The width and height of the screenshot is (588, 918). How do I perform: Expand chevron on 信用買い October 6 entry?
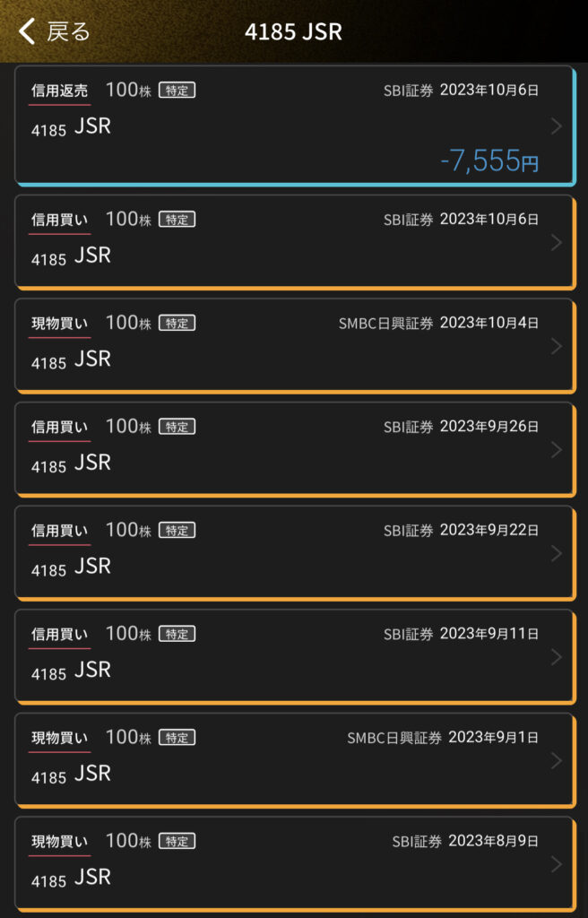pyautogui.click(x=556, y=242)
